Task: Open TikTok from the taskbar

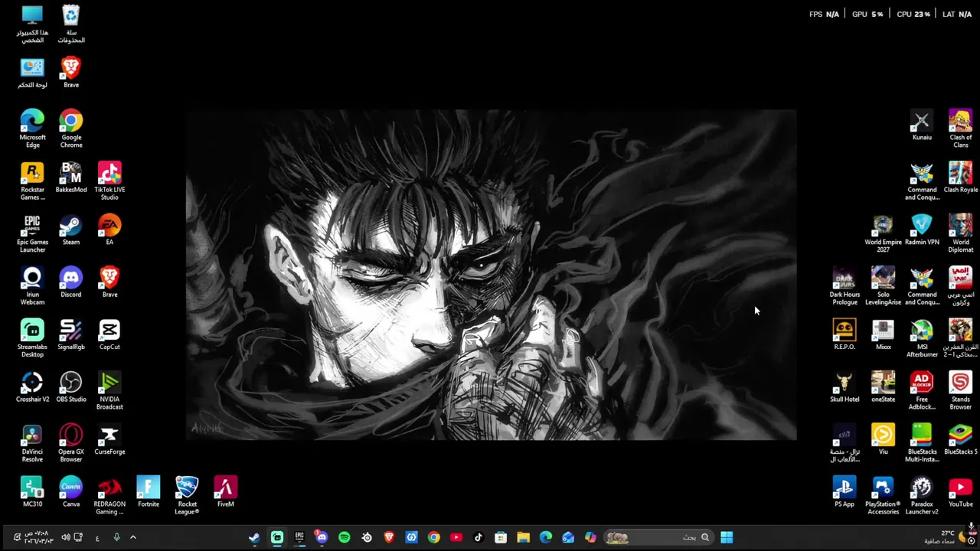Action: point(478,537)
